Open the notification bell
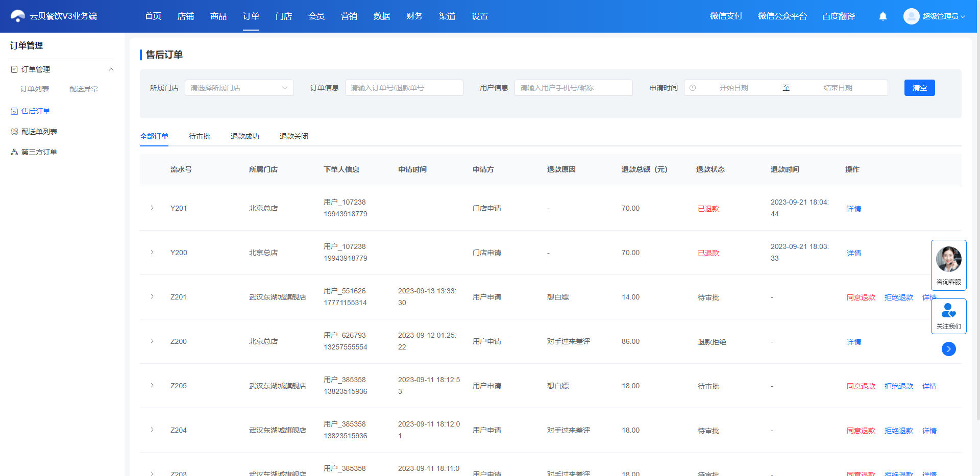This screenshot has width=980, height=476. point(883,16)
